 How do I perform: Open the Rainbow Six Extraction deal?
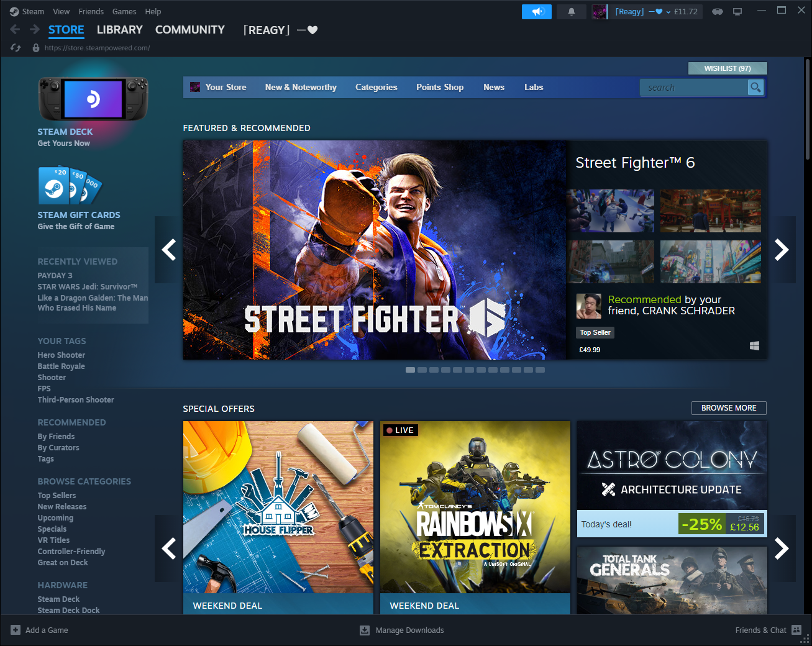coord(475,518)
